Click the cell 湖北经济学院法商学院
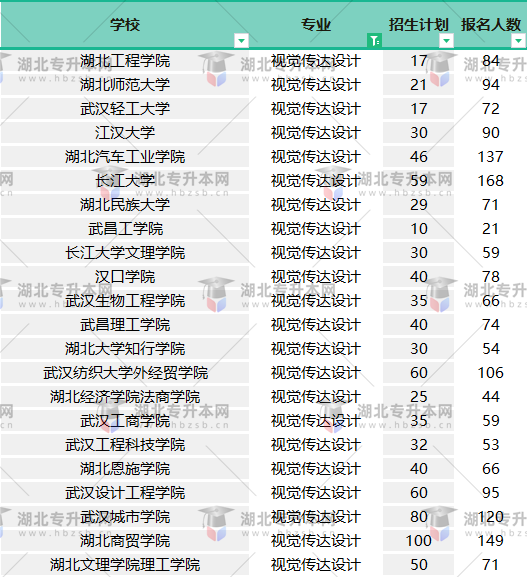 (125, 397)
